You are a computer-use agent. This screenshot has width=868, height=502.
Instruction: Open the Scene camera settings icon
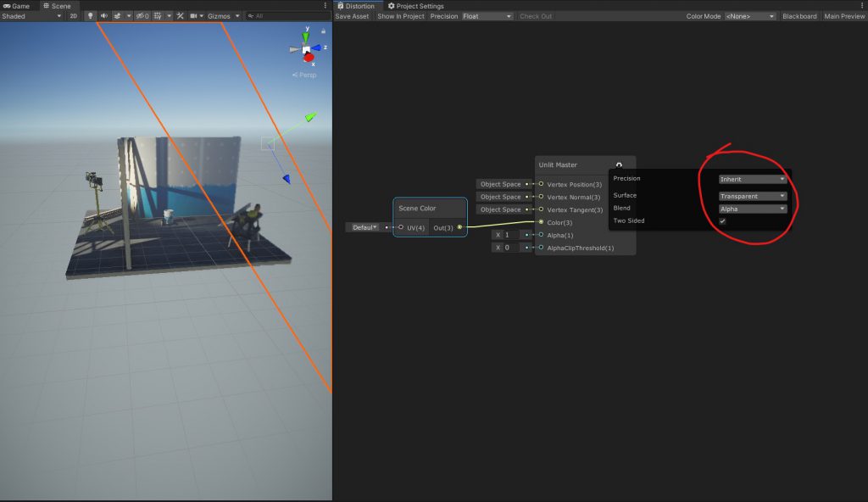coord(194,16)
